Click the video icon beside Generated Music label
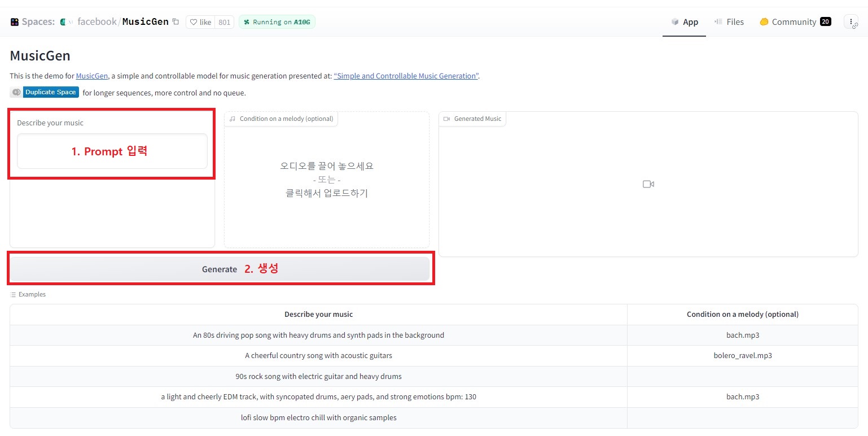 (447, 119)
